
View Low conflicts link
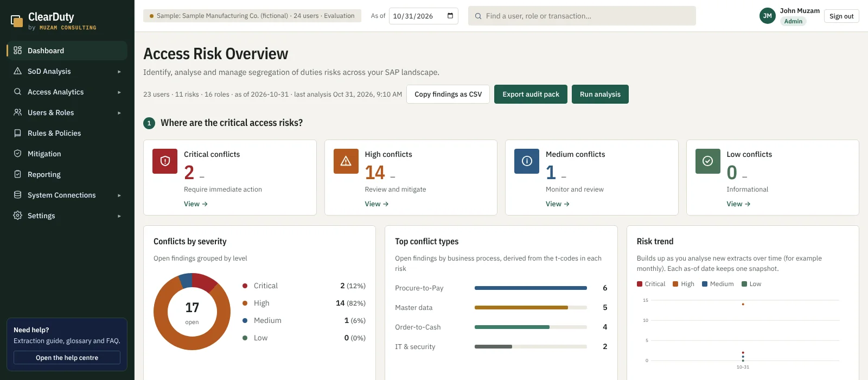click(x=738, y=204)
